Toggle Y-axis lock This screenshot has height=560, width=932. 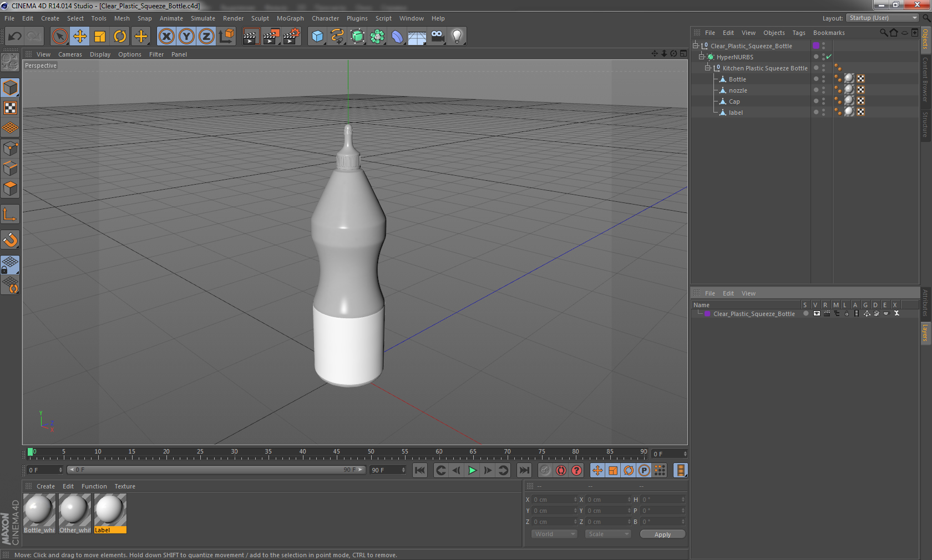click(x=186, y=37)
